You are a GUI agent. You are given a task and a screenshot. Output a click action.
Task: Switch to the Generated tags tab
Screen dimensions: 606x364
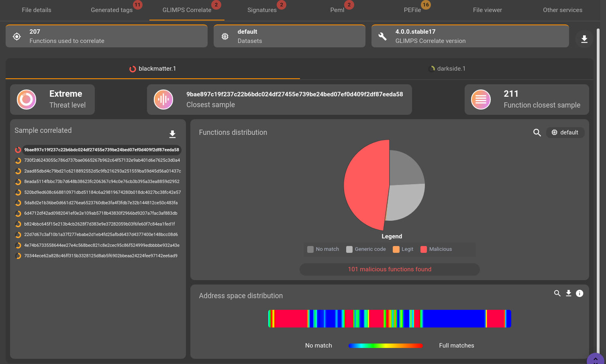[112, 10]
